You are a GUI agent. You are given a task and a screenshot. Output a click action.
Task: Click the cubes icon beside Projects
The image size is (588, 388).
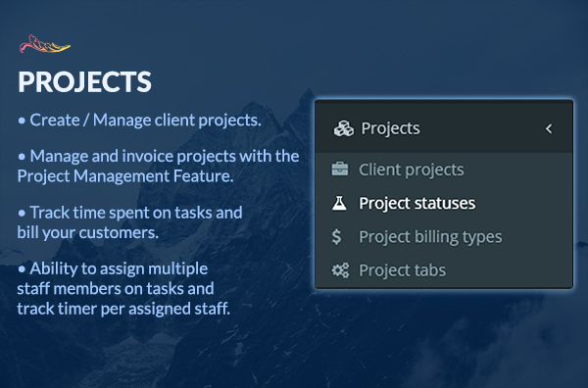tap(344, 128)
